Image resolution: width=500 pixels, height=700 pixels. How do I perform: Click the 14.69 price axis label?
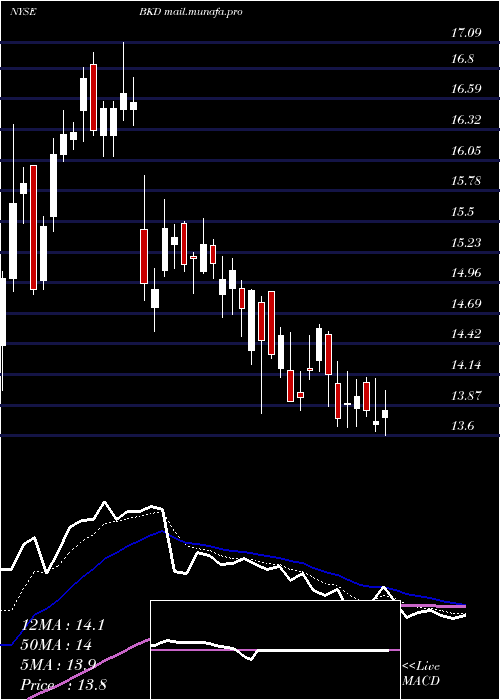click(466, 304)
